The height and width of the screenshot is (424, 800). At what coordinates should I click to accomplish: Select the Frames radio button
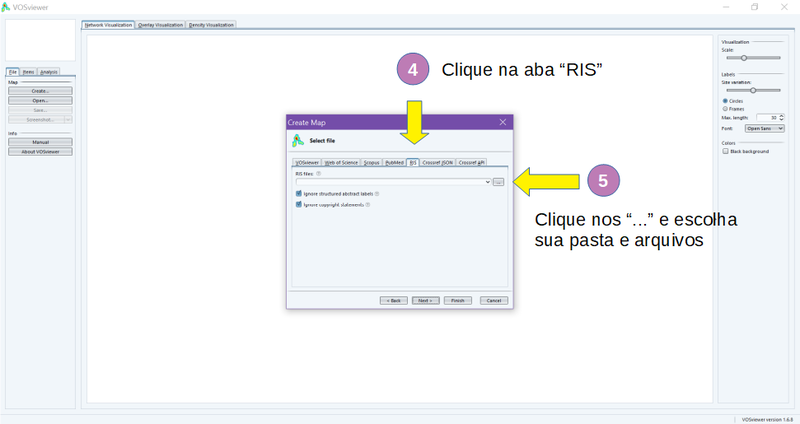tap(725, 109)
